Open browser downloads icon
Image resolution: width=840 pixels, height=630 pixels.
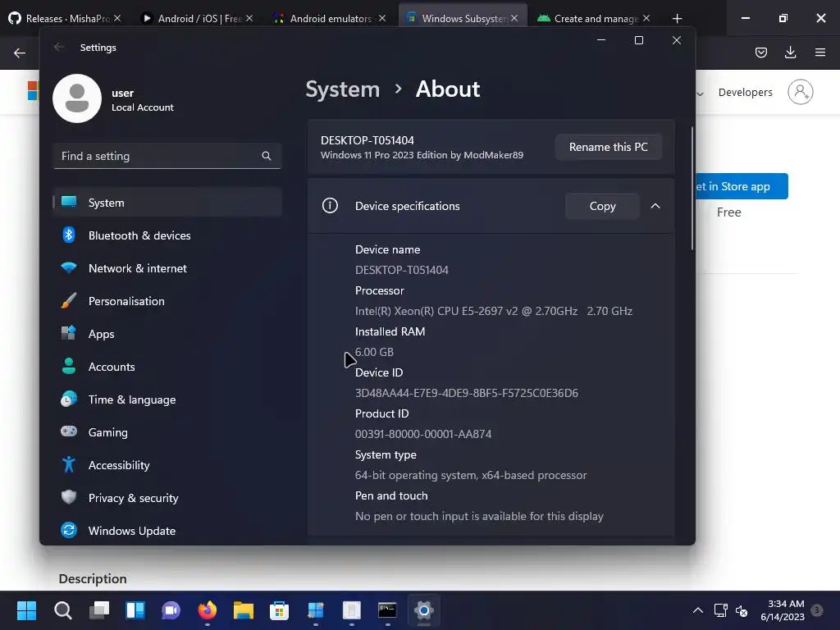(790, 52)
